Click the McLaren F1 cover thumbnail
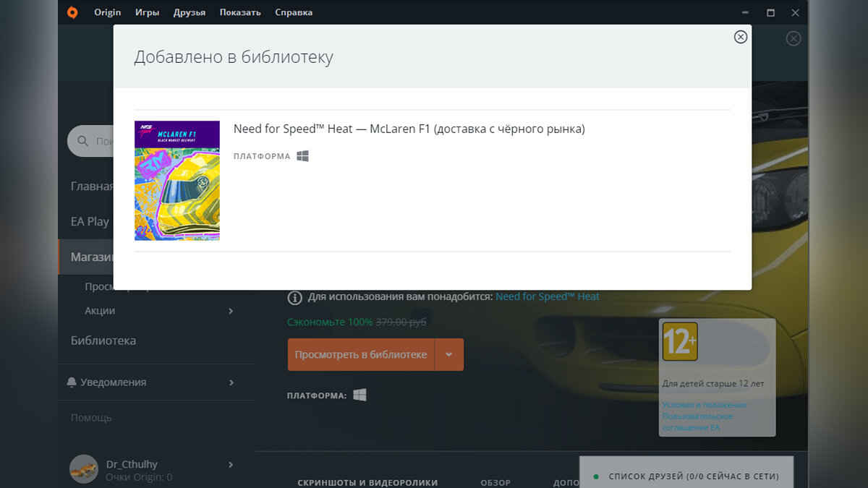The image size is (868, 488). [x=177, y=181]
